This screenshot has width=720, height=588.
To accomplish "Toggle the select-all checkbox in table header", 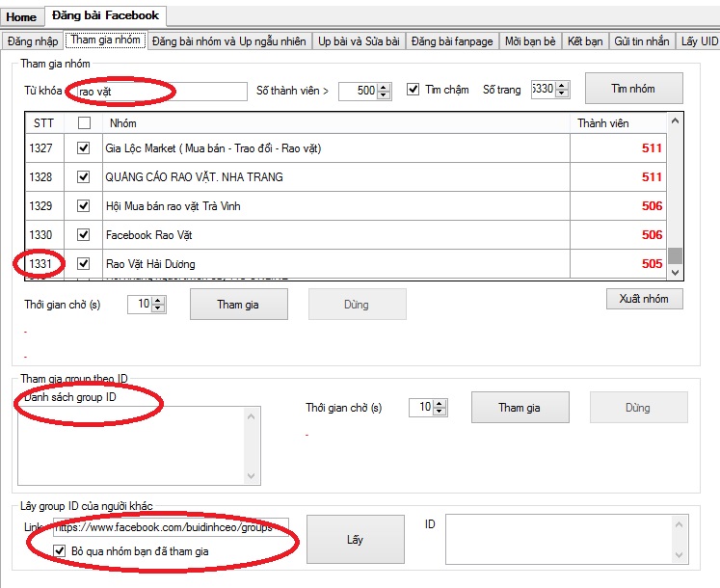I will (84, 123).
